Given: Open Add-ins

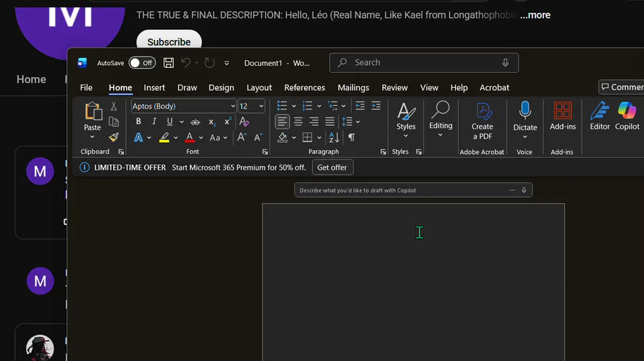Looking at the screenshot, I should pos(562,117).
